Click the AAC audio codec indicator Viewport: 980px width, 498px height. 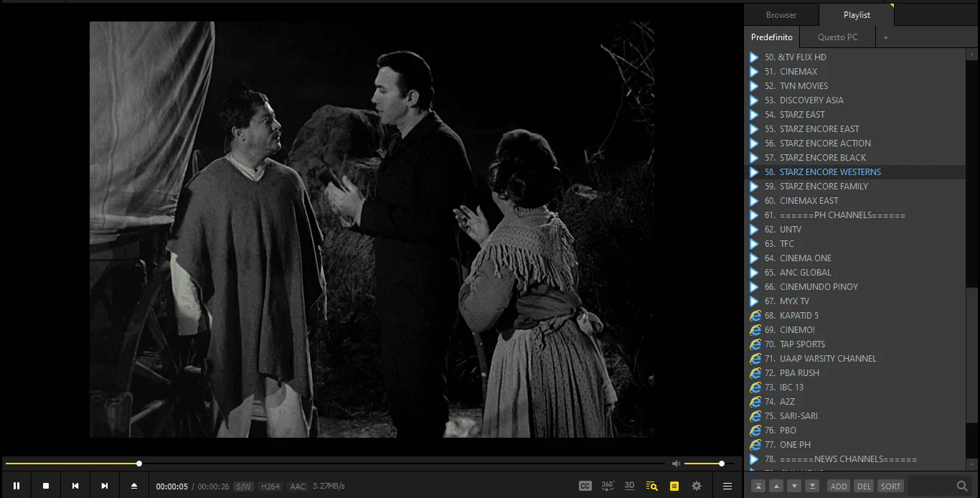tap(297, 487)
